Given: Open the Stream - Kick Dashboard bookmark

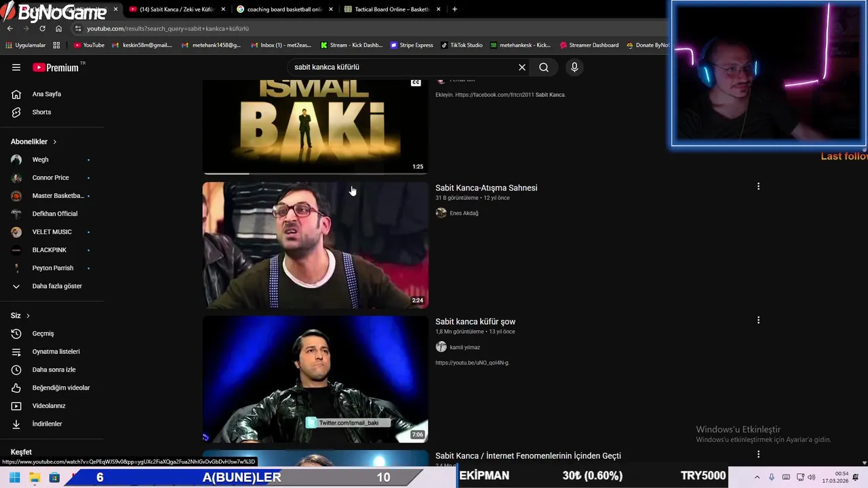Looking at the screenshot, I should [351, 45].
